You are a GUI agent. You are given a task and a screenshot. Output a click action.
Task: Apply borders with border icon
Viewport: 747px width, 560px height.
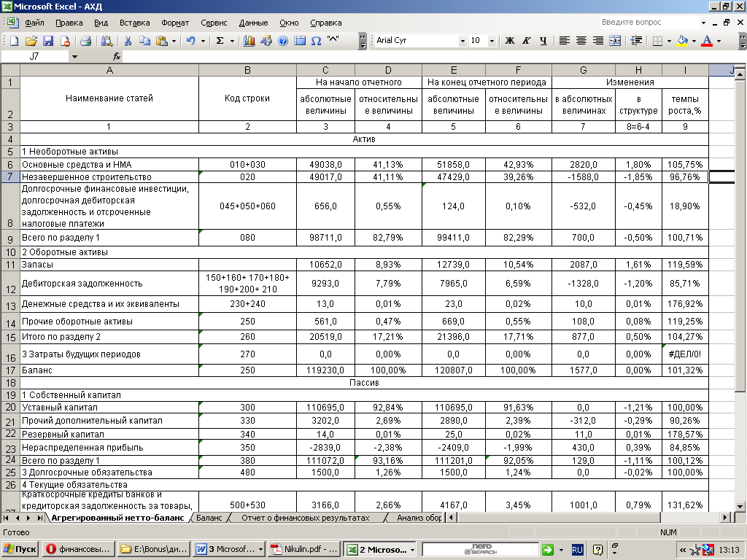pyautogui.click(x=657, y=41)
